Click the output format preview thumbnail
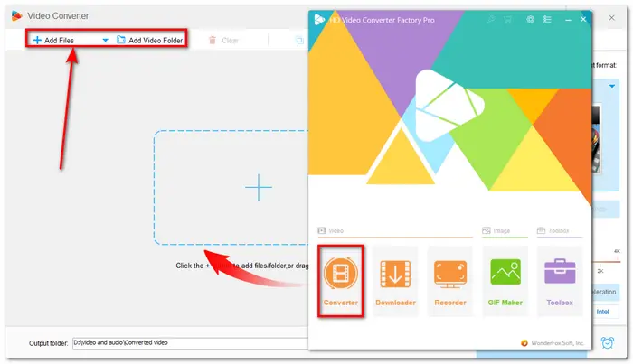633x364 pixels. 596,139
